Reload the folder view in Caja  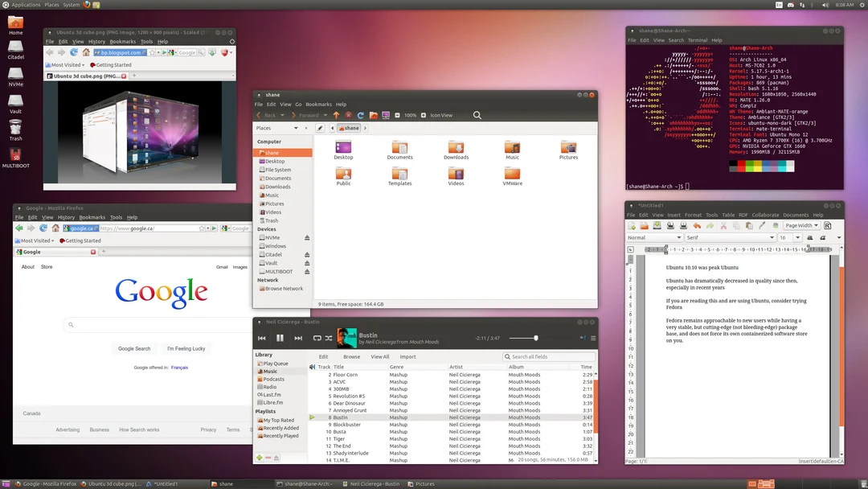pyautogui.click(x=361, y=115)
